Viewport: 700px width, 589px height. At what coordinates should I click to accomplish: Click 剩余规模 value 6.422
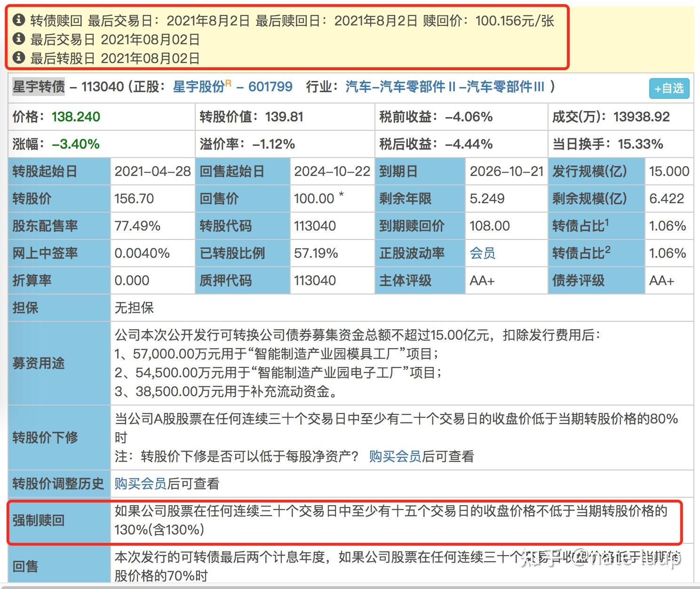pos(667,199)
